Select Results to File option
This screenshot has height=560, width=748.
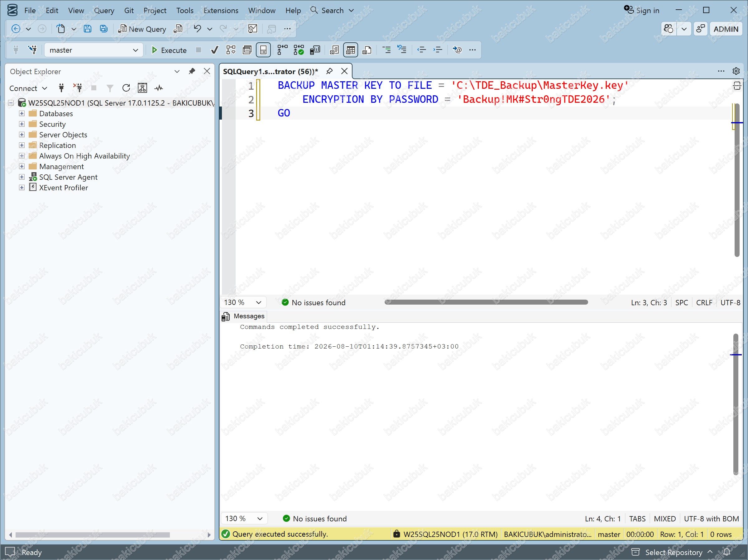[x=367, y=50]
